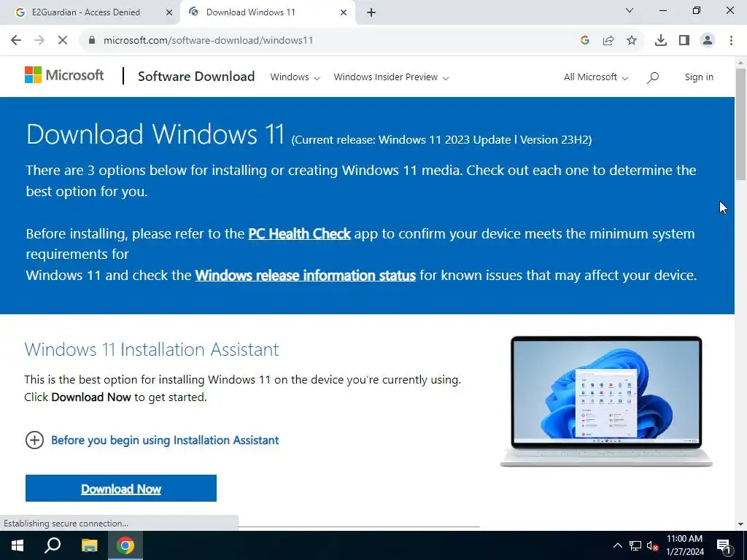Click the Windows 11 laptop image
Screen dimensions: 747x560
[x=606, y=402]
